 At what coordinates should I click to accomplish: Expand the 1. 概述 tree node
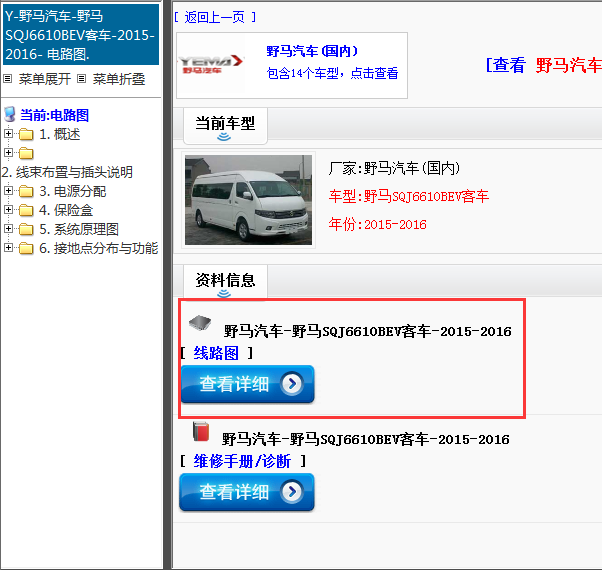click(x=8, y=134)
